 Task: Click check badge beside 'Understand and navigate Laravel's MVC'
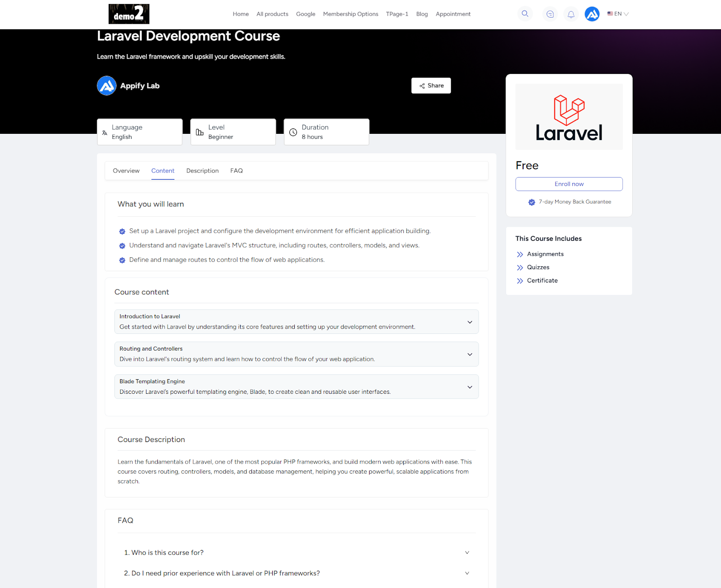[x=122, y=246]
